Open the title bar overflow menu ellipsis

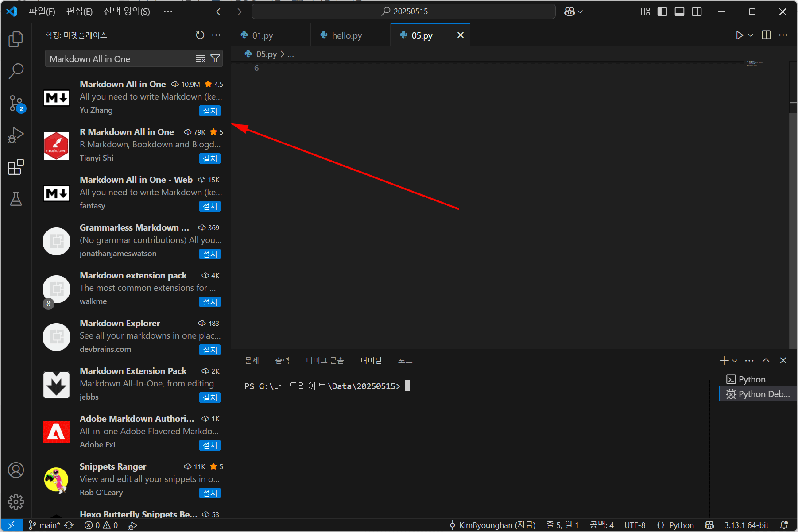click(168, 12)
